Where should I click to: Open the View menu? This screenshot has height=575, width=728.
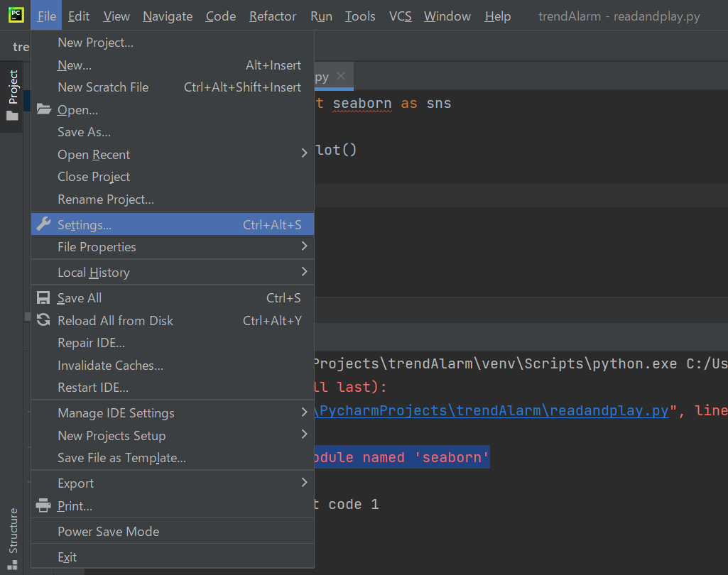coord(116,16)
